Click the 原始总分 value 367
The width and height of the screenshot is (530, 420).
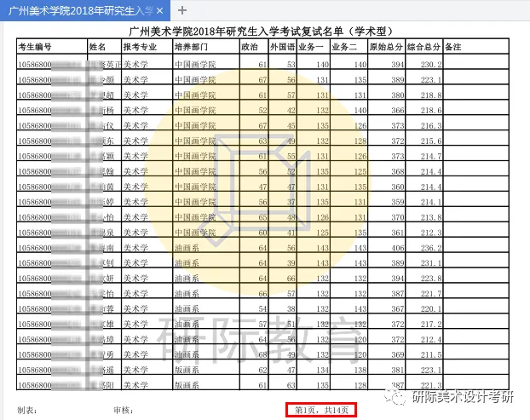click(398, 309)
